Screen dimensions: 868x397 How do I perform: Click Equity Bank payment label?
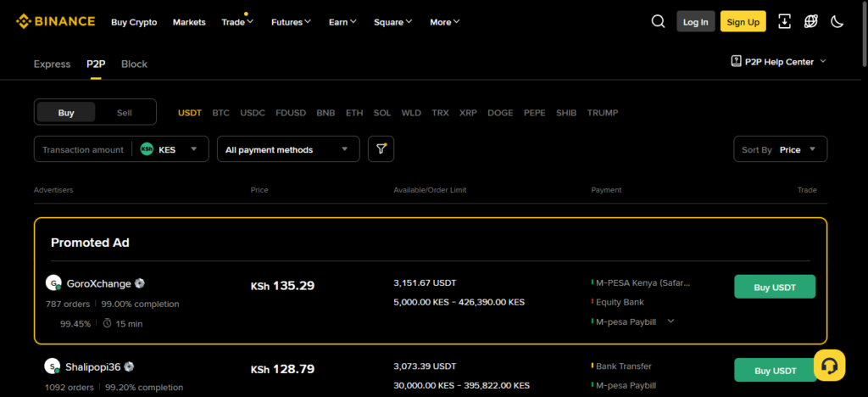point(620,302)
